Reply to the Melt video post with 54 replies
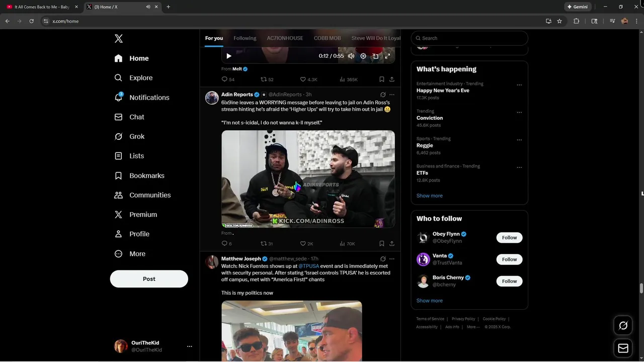This screenshot has height=362, width=644. click(228, 79)
